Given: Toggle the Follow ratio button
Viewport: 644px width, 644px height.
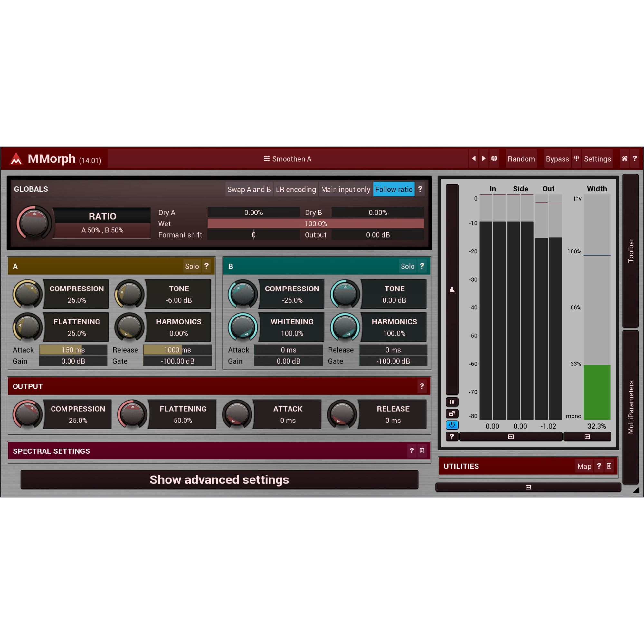Looking at the screenshot, I should click(394, 189).
